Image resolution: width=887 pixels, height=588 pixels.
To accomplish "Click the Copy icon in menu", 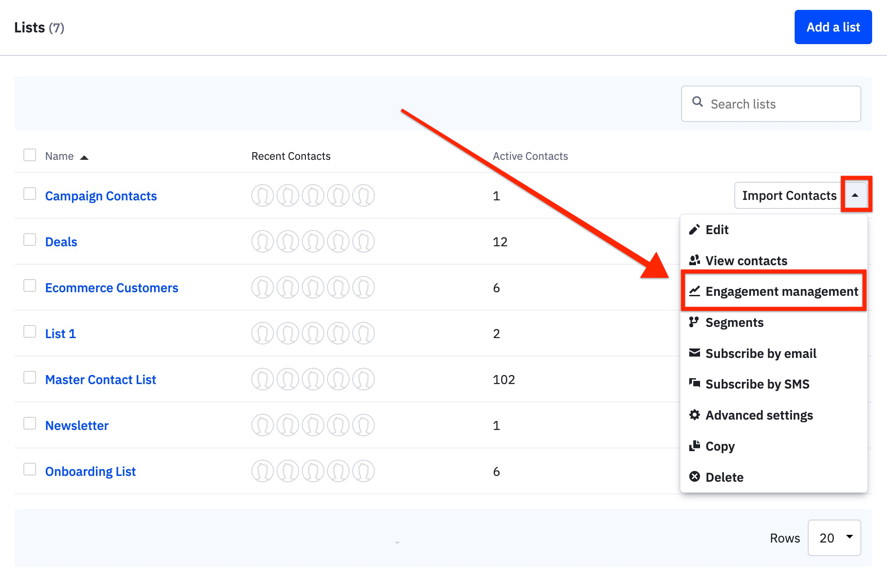I will [x=694, y=446].
